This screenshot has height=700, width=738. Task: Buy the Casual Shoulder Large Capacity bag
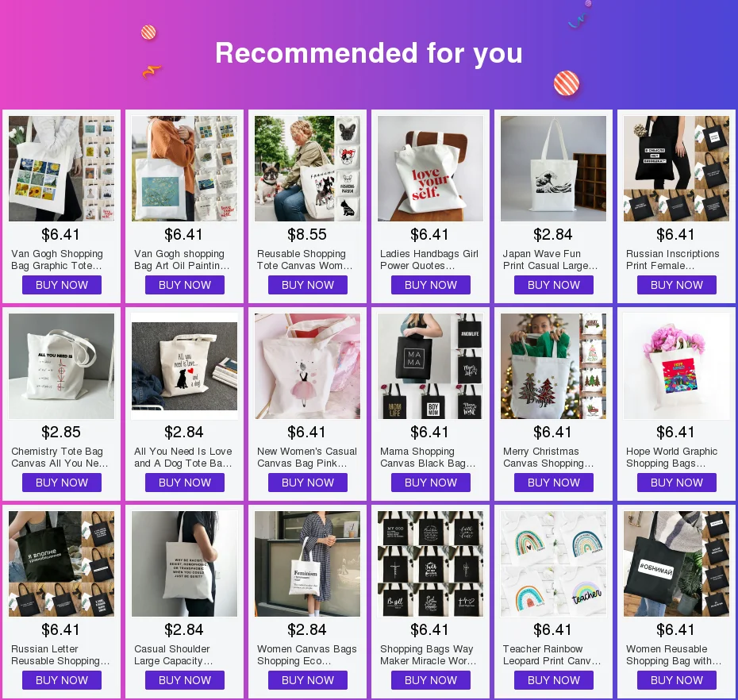(x=184, y=680)
